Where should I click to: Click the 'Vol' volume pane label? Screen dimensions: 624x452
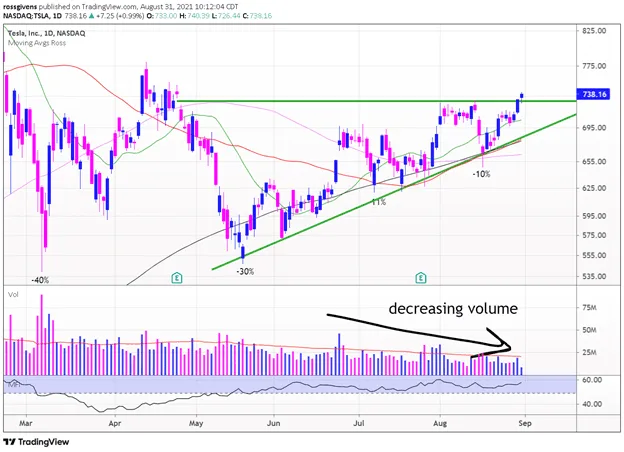tap(13, 295)
